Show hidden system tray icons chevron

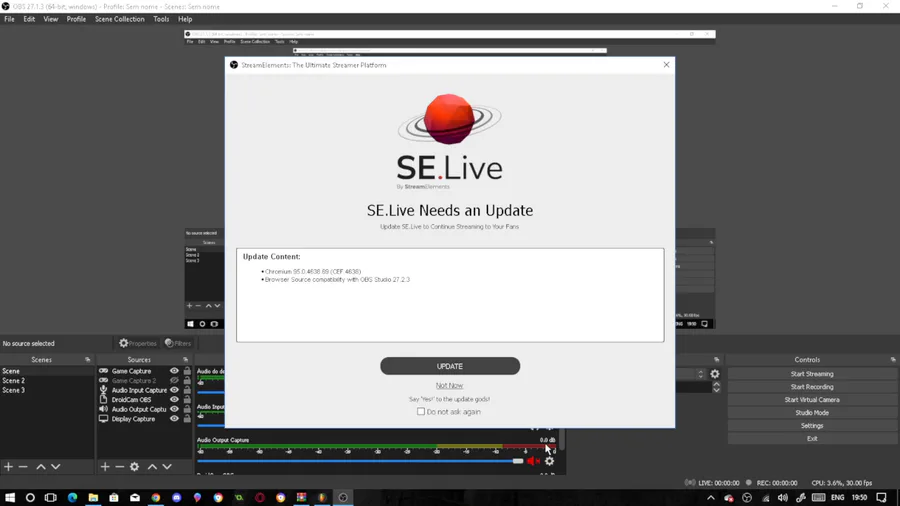pos(711,497)
